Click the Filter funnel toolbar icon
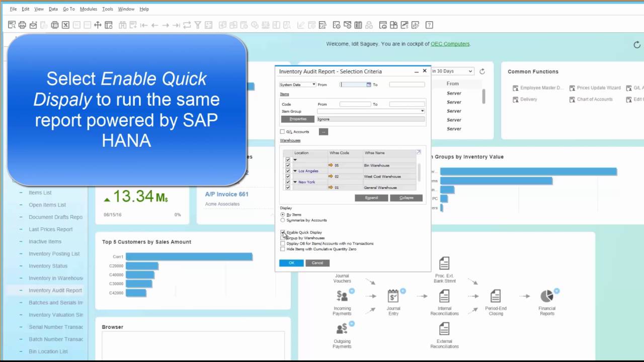The image size is (644, 362). [x=198, y=25]
